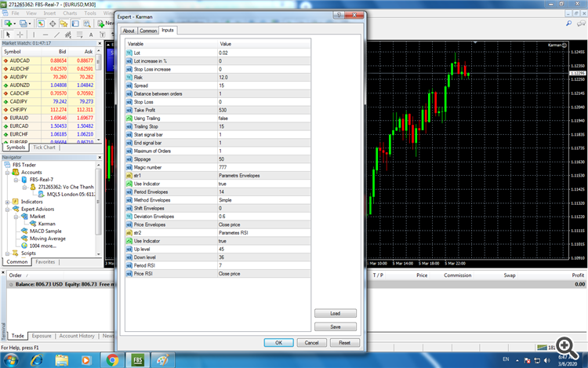
Task: Switch to Favorites tab in Navigator
Action: point(45,262)
